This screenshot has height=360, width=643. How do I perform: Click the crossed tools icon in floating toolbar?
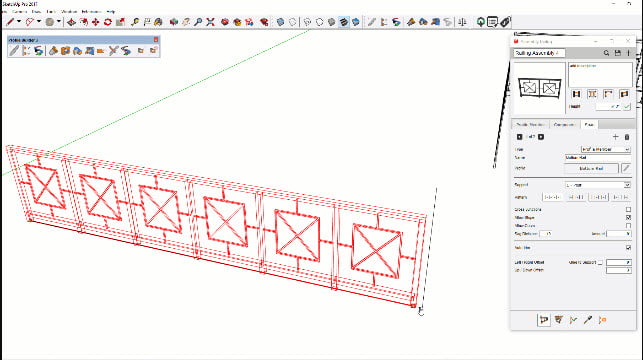(x=114, y=50)
